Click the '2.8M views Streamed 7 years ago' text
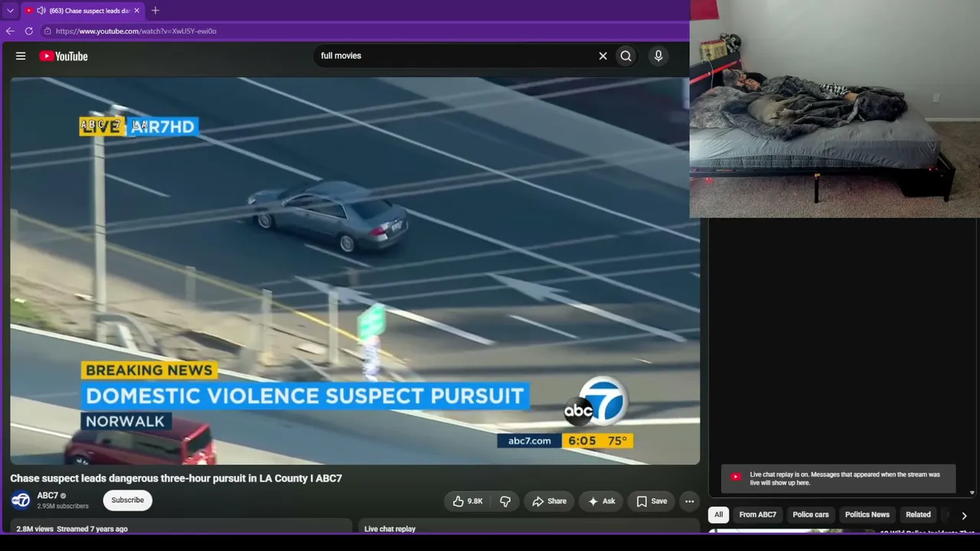This screenshot has height=551, width=980. pos(72,529)
